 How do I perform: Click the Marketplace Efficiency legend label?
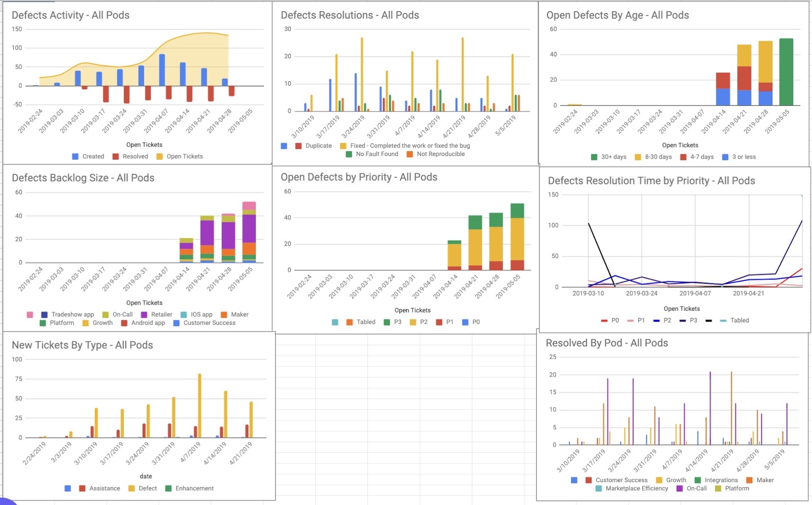point(637,489)
